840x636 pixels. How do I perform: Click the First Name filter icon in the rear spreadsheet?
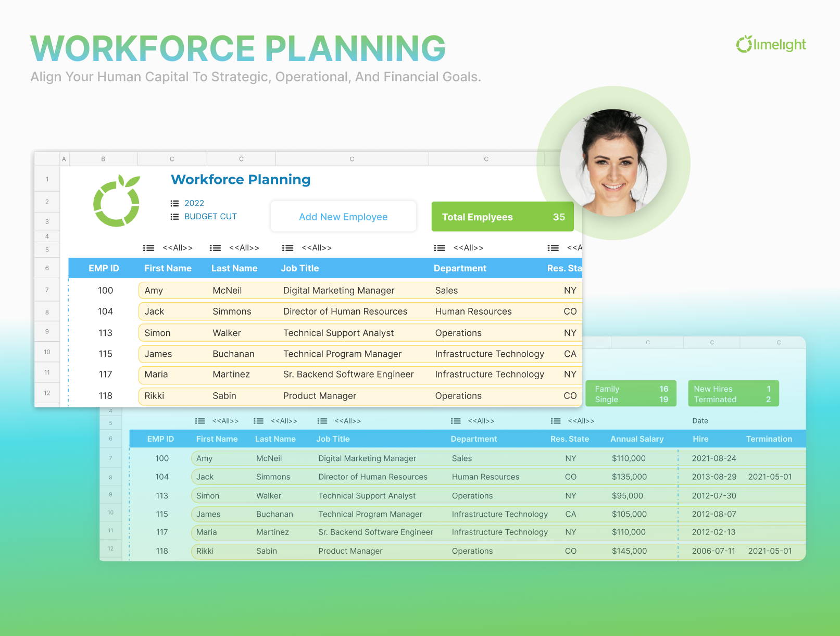200,421
